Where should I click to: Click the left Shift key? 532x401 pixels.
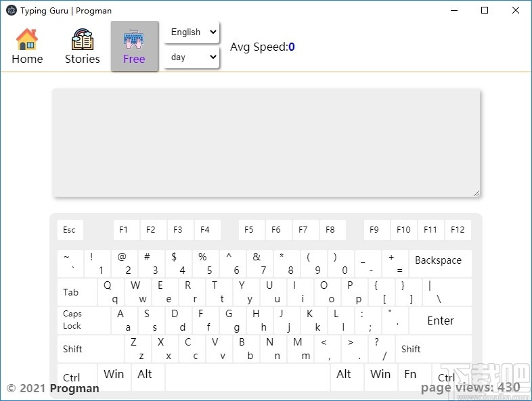coord(91,349)
